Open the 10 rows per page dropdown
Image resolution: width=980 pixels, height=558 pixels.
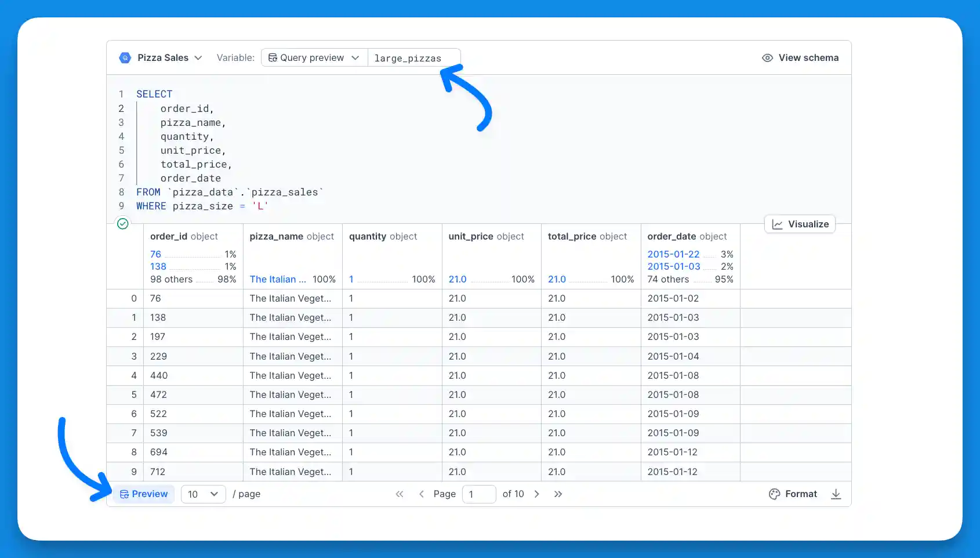tap(203, 494)
